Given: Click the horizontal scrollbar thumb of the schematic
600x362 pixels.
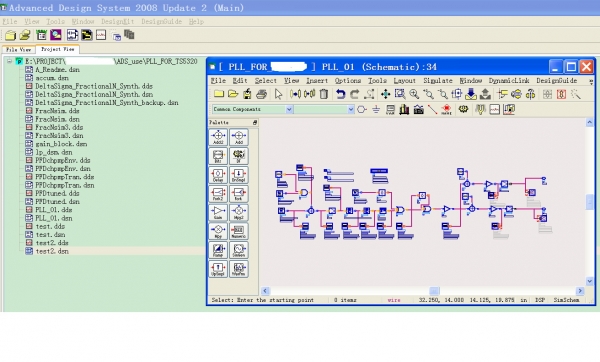Looking at the screenshot, I should pyautogui.click(x=434, y=291).
